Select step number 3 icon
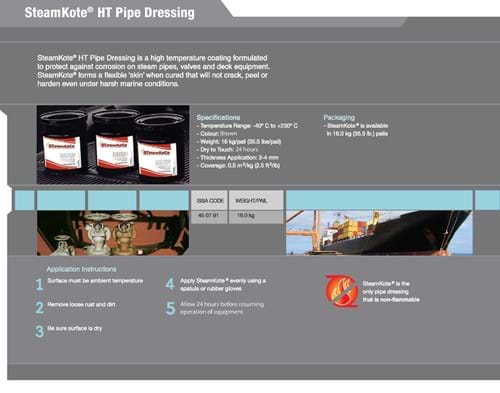The image size is (500, 393). [40, 331]
